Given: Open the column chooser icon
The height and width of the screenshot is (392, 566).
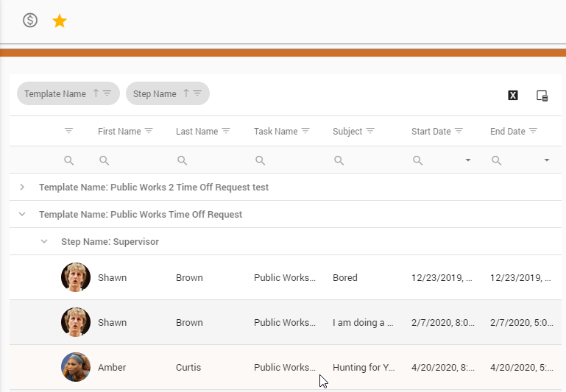Looking at the screenshot, I should (x=542, y=95).
